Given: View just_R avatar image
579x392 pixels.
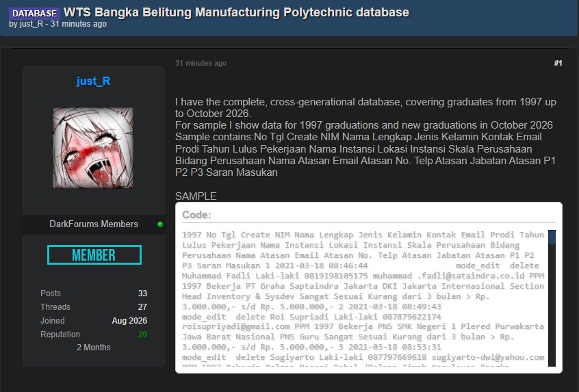Looking at the screenshot, I should [x=93, y=148].
